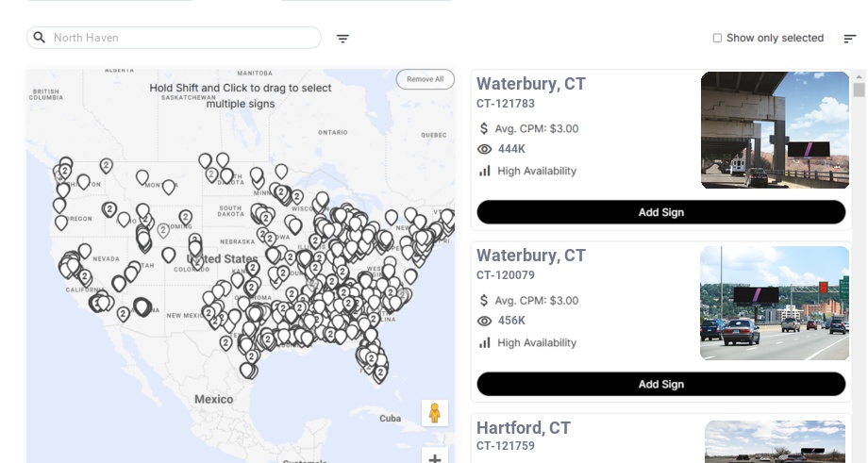Add Sign for Waterbury CT-121783
The height and width of the screenshot is (463, 868).
[x=660, y=212]
